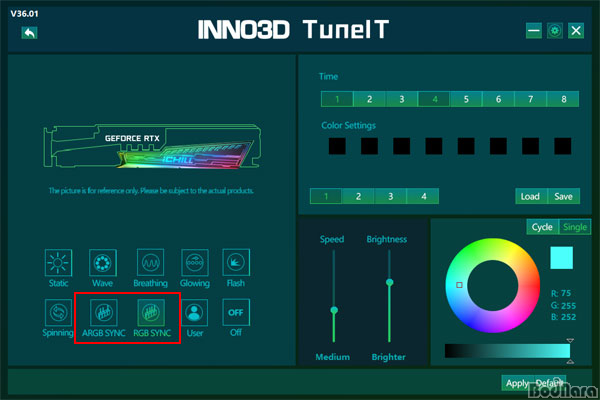Switch to profile 2 next to Load
Viewport: 600px width, 400px height.
point(358,196)
